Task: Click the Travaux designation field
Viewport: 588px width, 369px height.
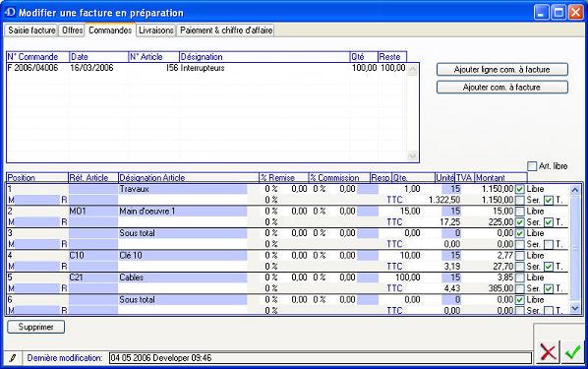Action: tap(183, 189)
